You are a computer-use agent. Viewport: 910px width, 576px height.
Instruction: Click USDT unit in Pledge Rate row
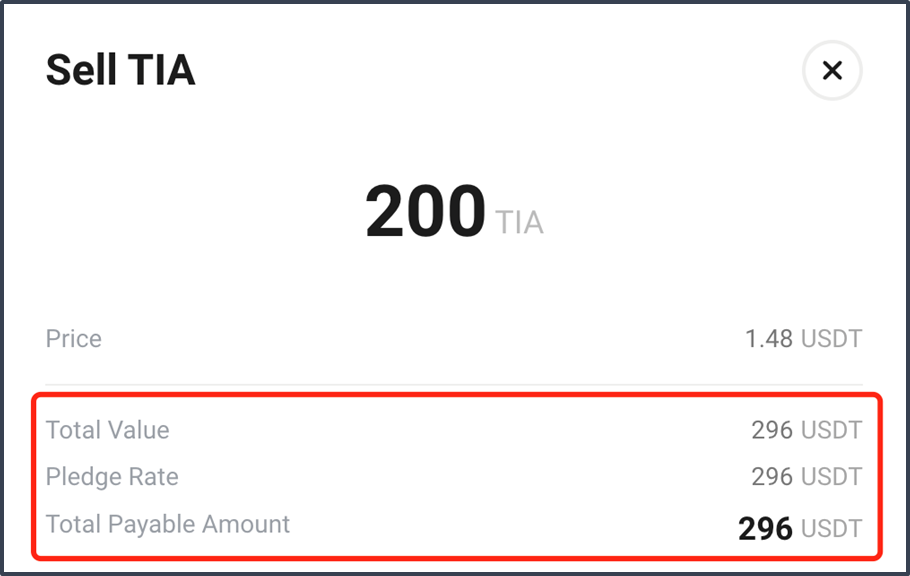tap(832, 477)
